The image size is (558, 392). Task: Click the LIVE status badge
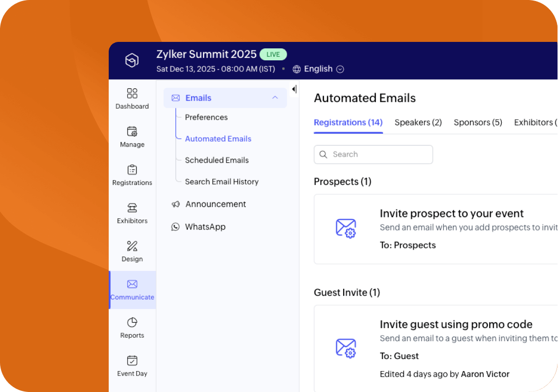[273, 54]
